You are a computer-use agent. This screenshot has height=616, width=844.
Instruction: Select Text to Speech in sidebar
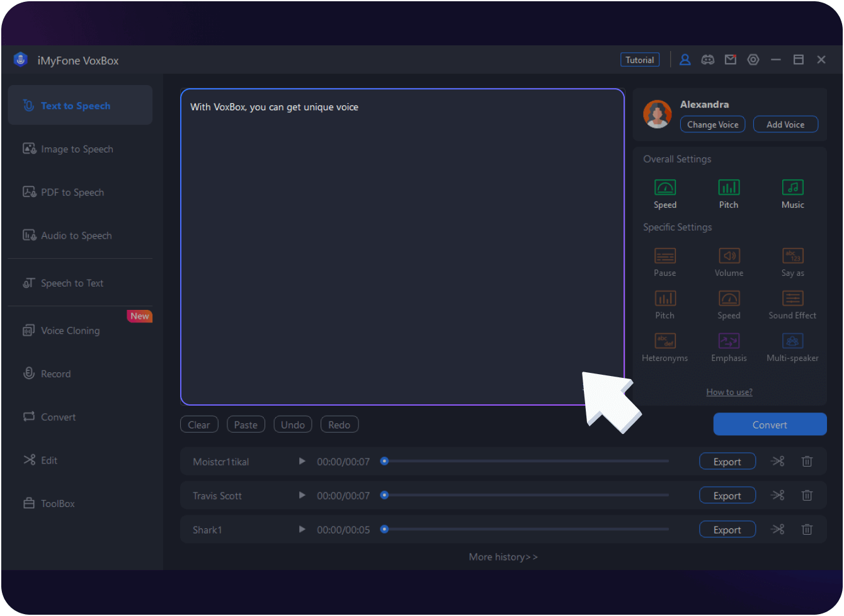click(80, 105)
